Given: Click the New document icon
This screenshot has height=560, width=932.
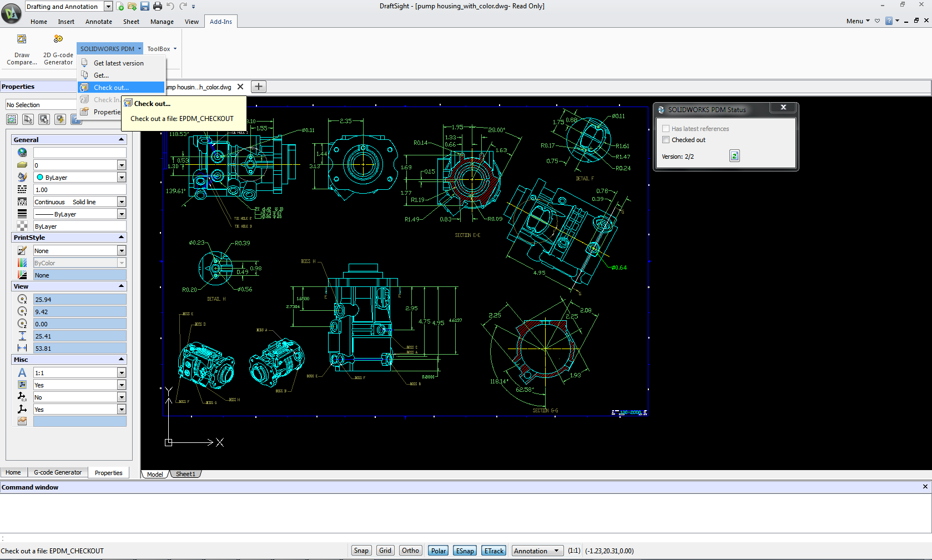Looking at the screenshot, I should coord(120,7).
